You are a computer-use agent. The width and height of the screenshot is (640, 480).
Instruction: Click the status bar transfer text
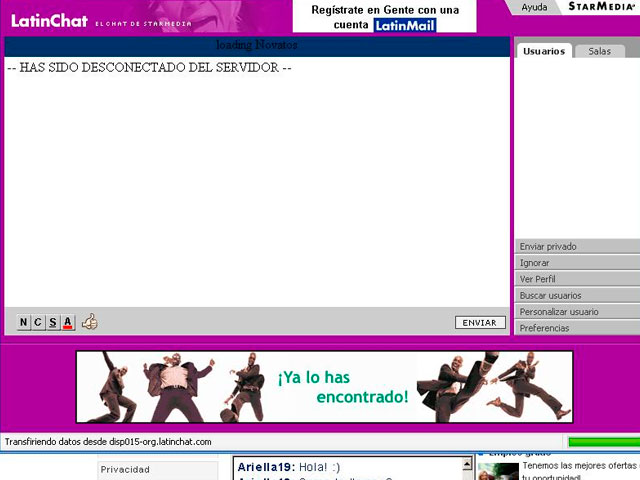click(x=108, y=442)
